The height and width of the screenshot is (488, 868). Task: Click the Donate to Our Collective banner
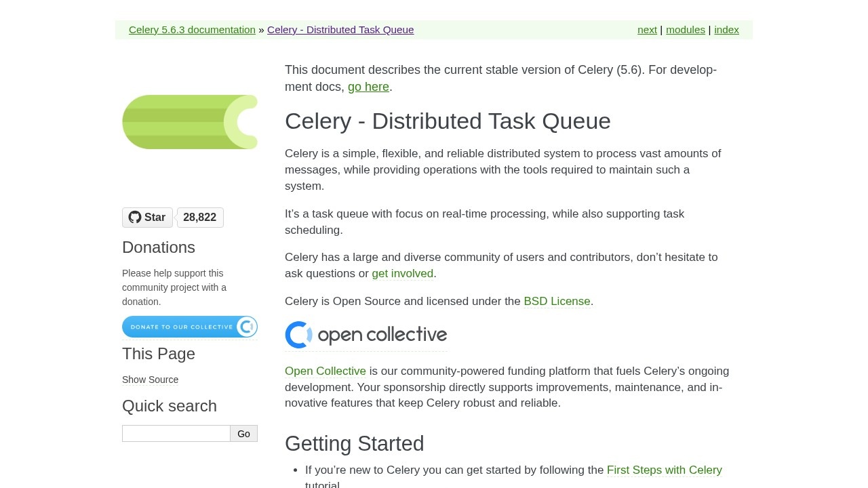tap(190, 327)
